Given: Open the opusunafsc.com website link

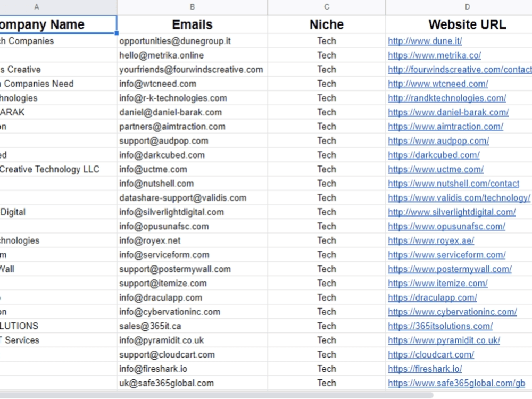Looking at the screenshot, I should (x=446, y=226).
